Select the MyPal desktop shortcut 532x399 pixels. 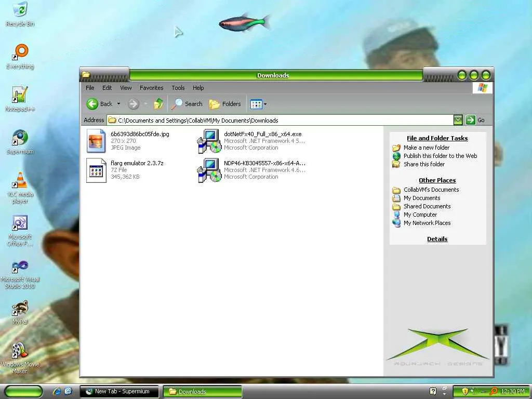click(x=20, y=312)
